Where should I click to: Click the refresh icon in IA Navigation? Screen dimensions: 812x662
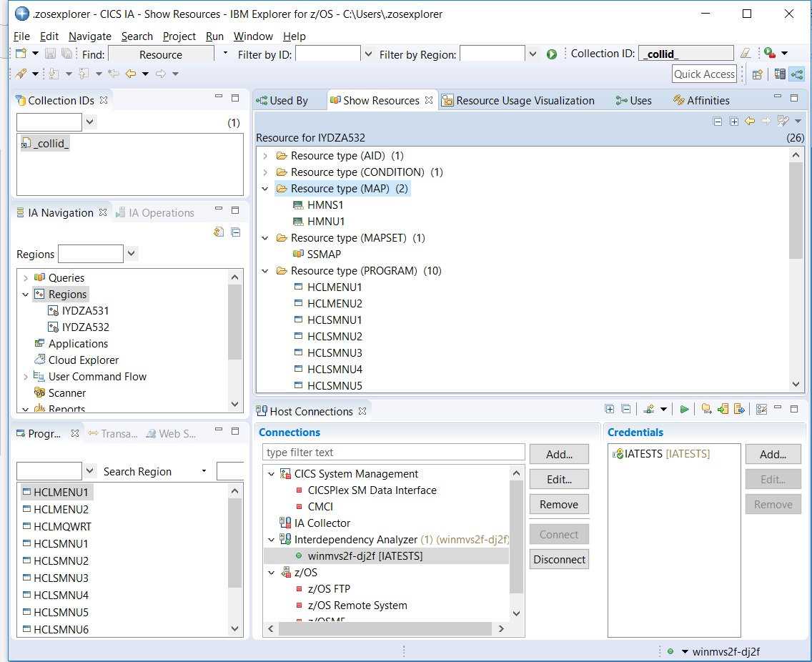pyautogui.click(x=219, y=232)
